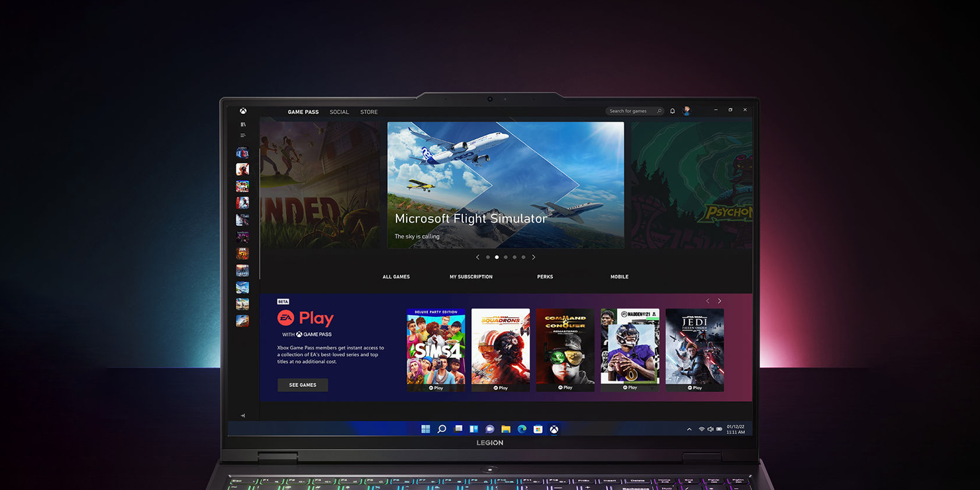980x490 pixels.
Task: Open the queue list icon in the sidebar
Action: click(243, 136)
